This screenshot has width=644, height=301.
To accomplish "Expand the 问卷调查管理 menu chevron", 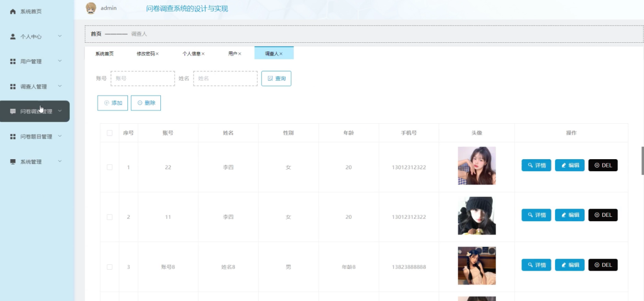I will point(60,111).
